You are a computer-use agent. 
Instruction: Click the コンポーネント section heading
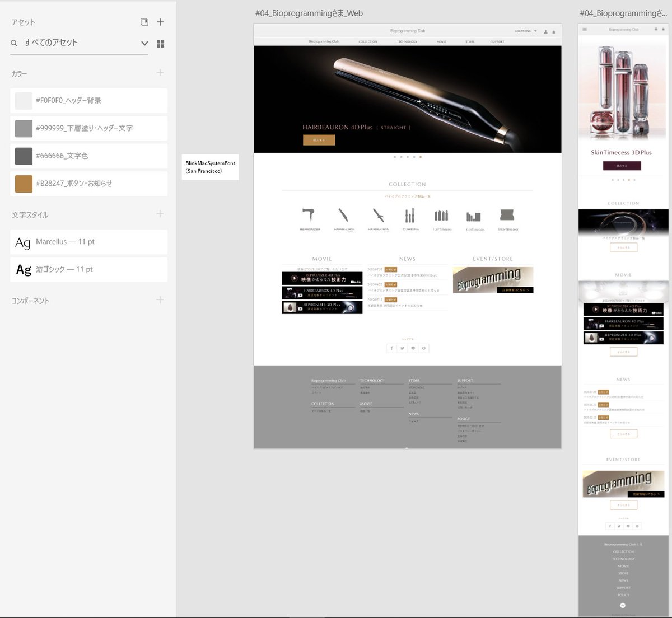30,301
